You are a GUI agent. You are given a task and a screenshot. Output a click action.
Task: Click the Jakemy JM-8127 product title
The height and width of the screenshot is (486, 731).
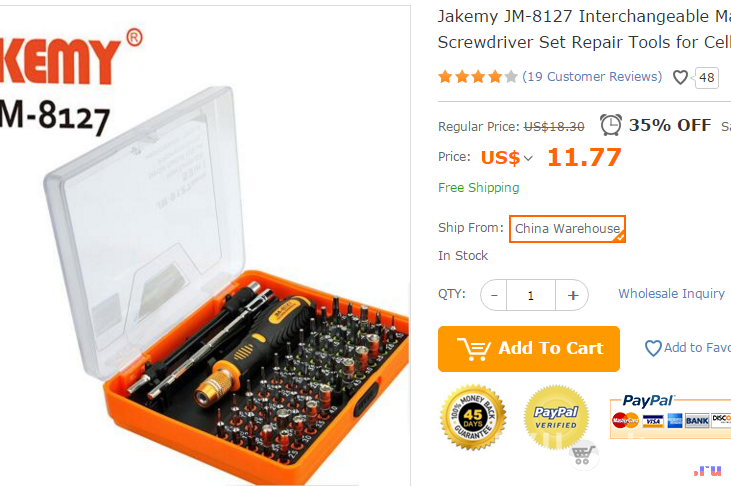(x=584, y=29)
